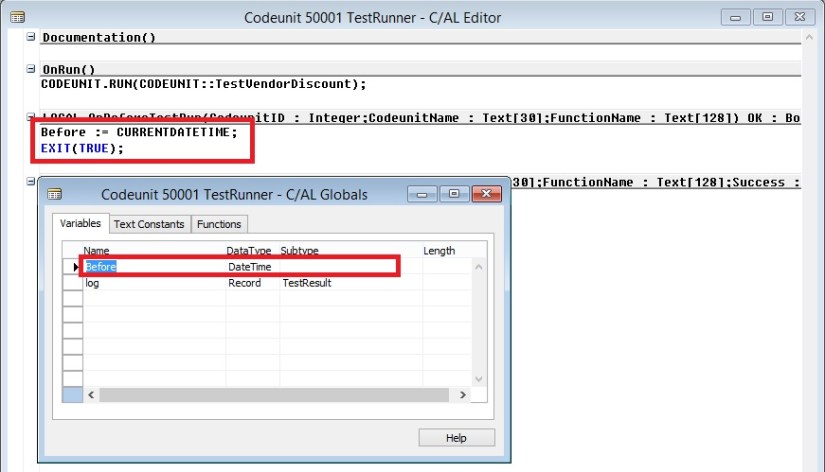Collapse the Documentation() trigger section
Screen dimensions: 825x472
pos(32,37)
